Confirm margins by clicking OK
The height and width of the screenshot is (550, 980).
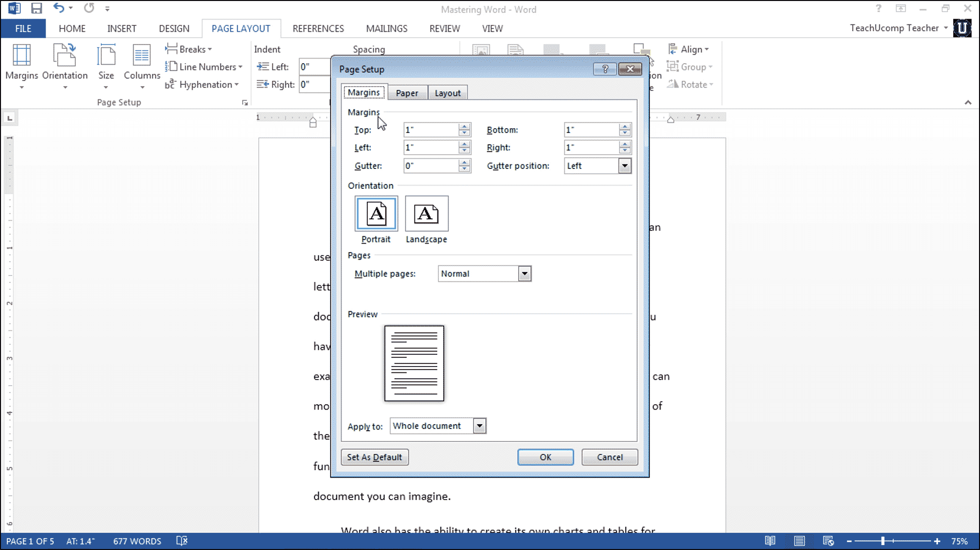click(545, 457)
